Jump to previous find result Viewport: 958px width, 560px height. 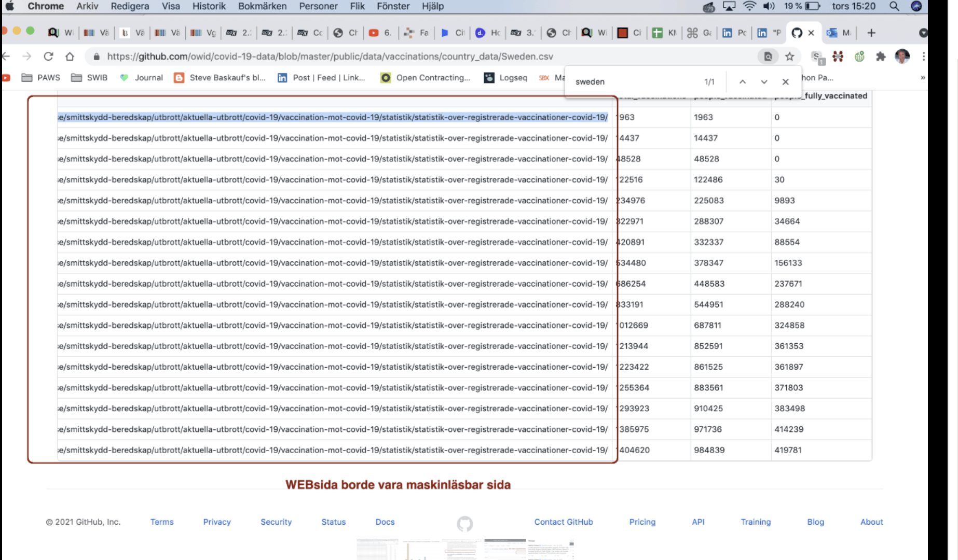(743, 82)
